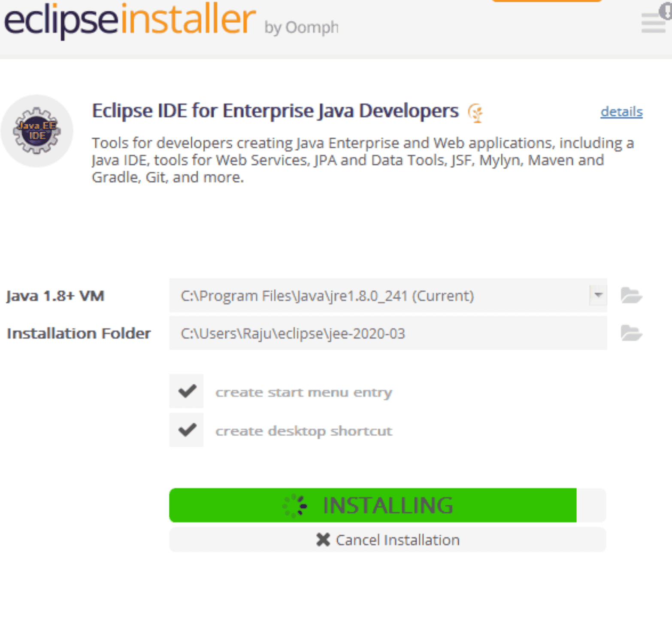Click the X icon next to Cancel Installation
672x631 pixels.
(323, 540)
